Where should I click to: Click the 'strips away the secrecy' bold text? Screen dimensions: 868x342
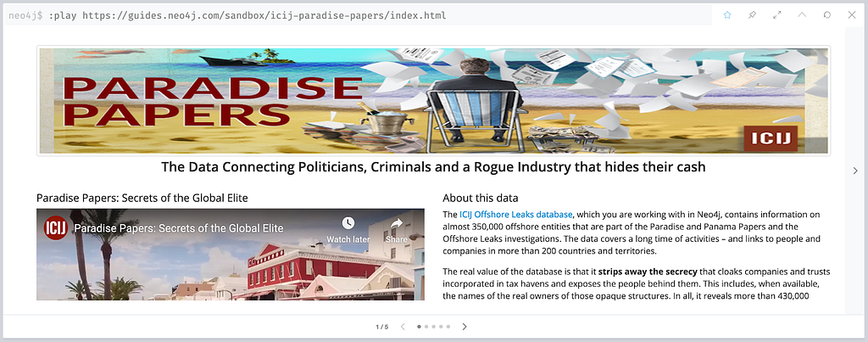(x=647, y=272)
